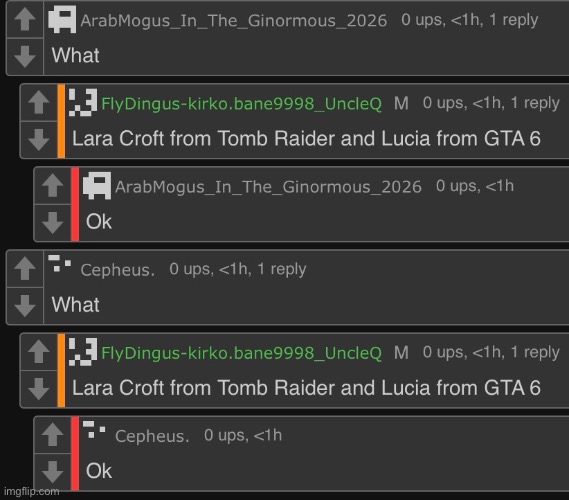Downvote Cepheus's "Ok" reply at bottom
This screenshot has height=500, width=569.
click(x=53, y=472)
